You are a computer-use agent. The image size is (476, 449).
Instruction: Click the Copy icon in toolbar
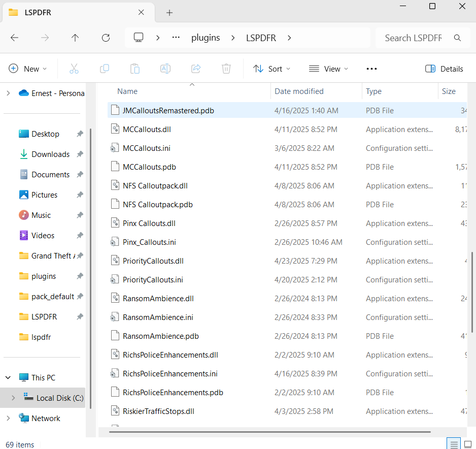105,69
